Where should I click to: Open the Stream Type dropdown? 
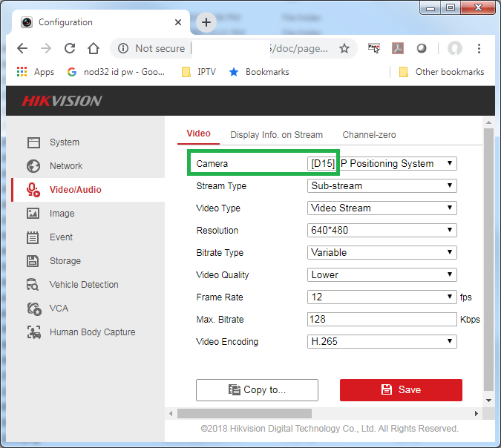[x=382, y=186]
